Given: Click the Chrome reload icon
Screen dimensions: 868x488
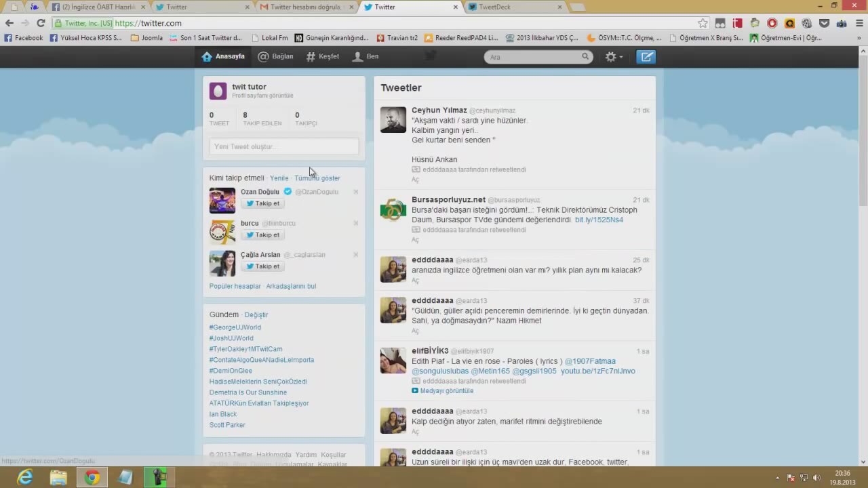Looking at the screenshot, I should [41, 23].
